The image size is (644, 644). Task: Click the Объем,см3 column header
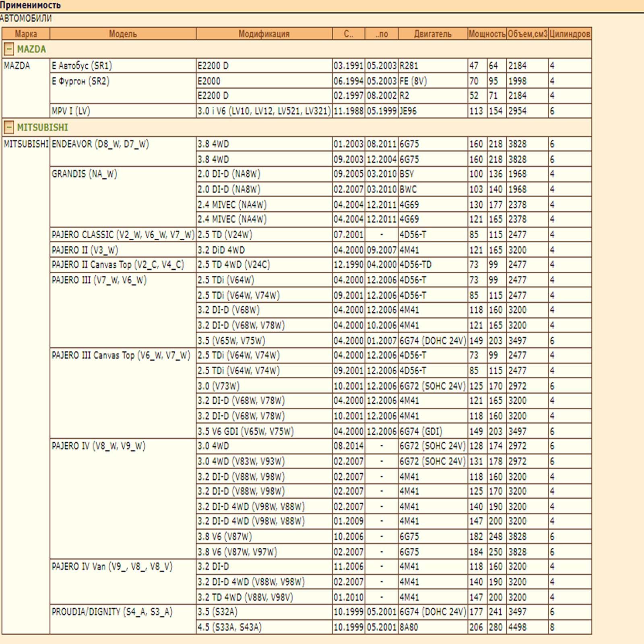(x=527, y=34)
